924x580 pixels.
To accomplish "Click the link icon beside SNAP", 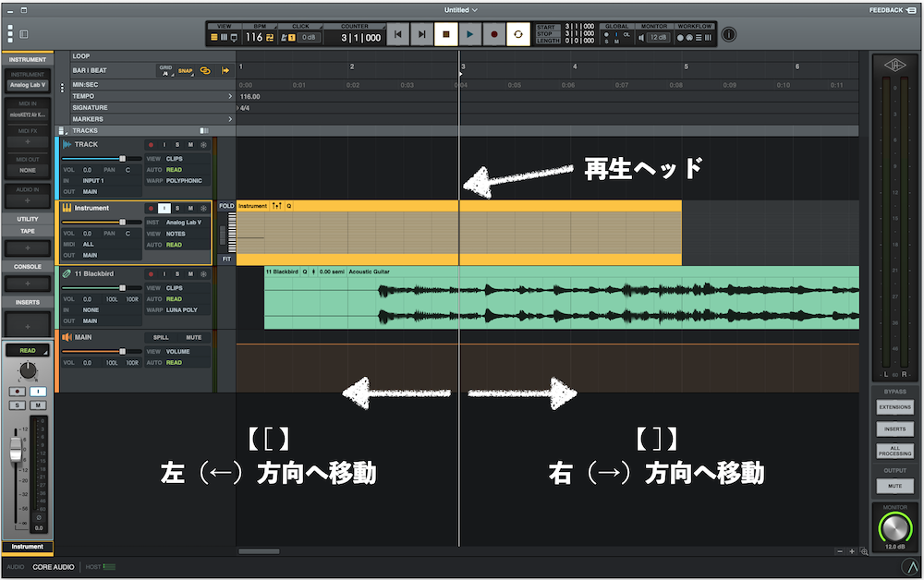I will pyautogui.click(x=205, y=70).
